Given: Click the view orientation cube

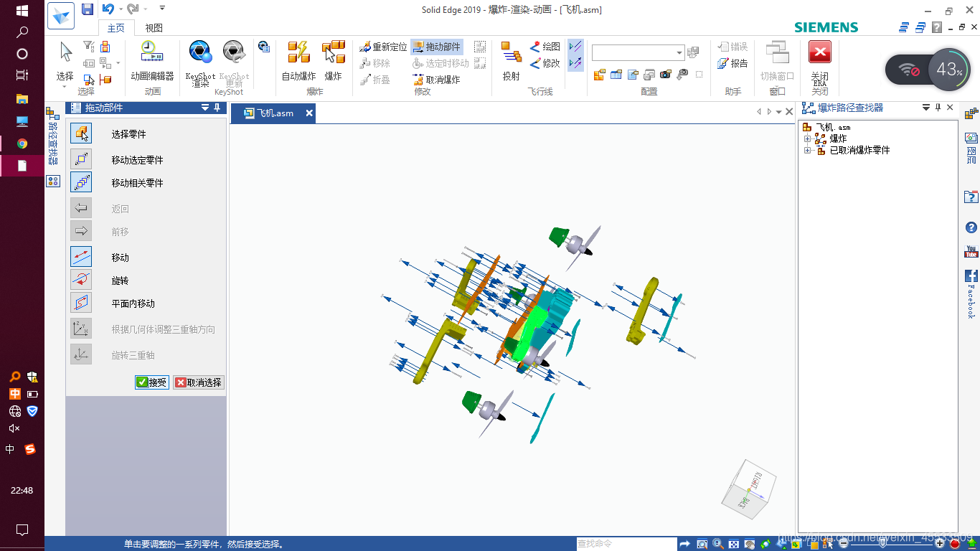Looking at the screenshot, I should [x=749, y=490].
